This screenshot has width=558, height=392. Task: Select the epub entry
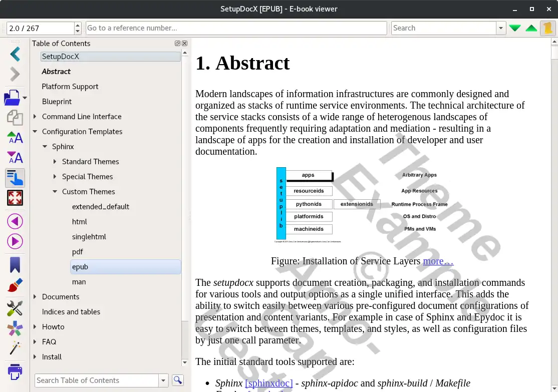tap(126, 267)
